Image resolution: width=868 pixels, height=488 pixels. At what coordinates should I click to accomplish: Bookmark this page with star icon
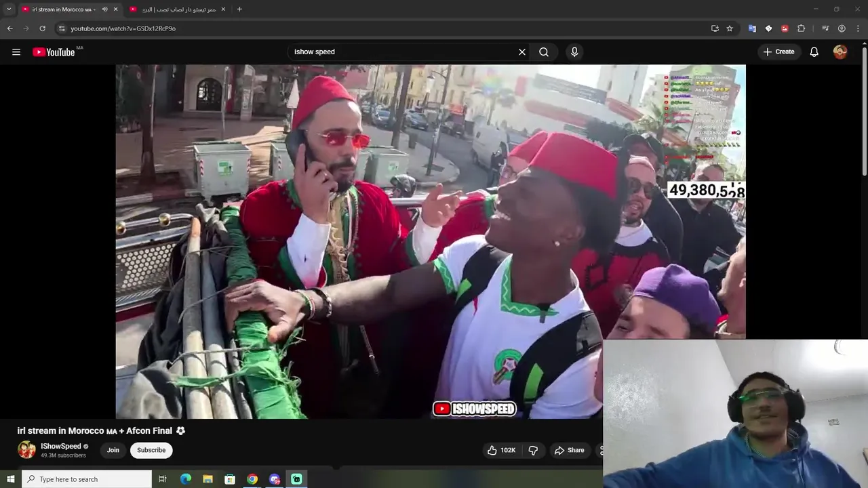click(x=730, y=28)
